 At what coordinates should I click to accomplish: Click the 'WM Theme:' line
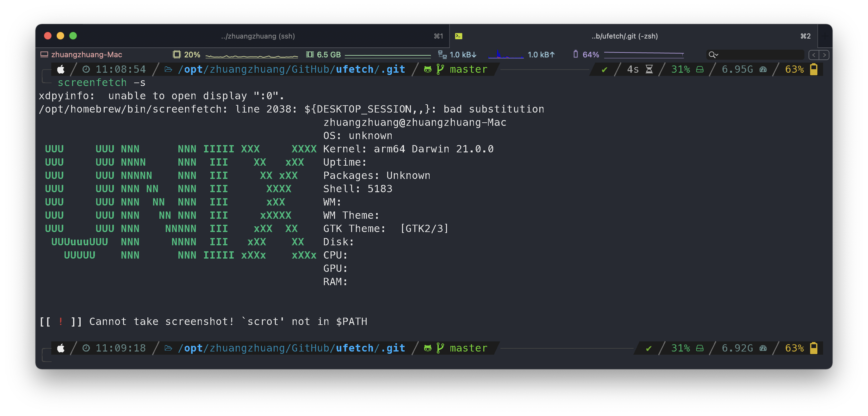[x=351, y=215]
